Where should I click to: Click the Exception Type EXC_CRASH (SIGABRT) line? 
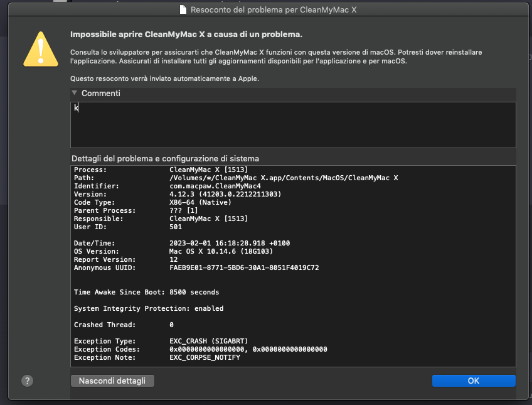[161, 341]
